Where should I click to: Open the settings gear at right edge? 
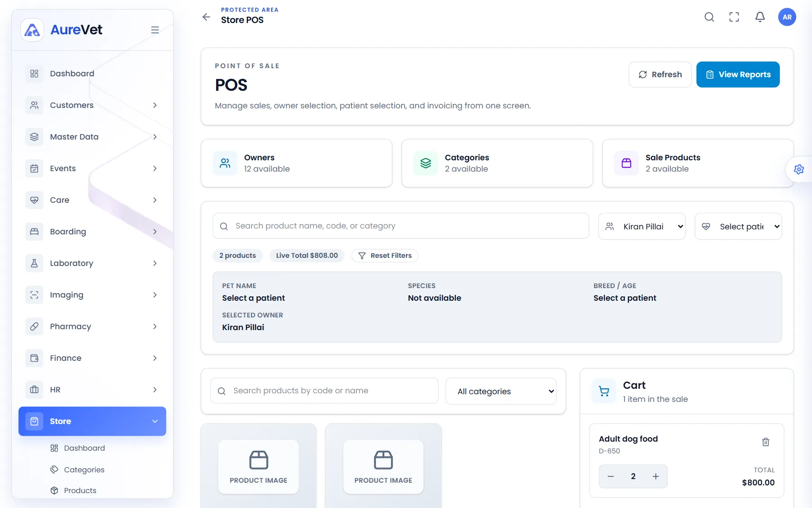[x=799, y=169]
